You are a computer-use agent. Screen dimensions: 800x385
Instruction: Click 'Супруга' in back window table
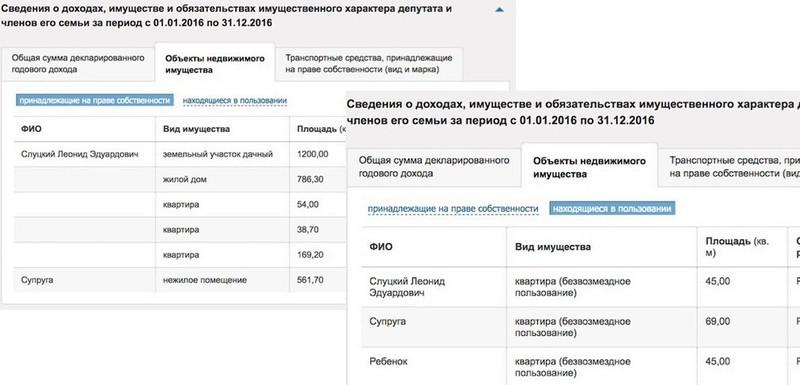[37, 280]
